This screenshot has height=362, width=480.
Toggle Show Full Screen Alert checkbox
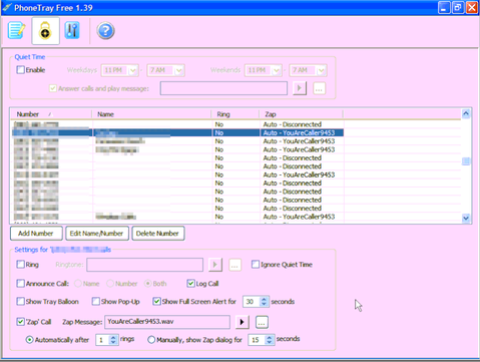[156, 302]
